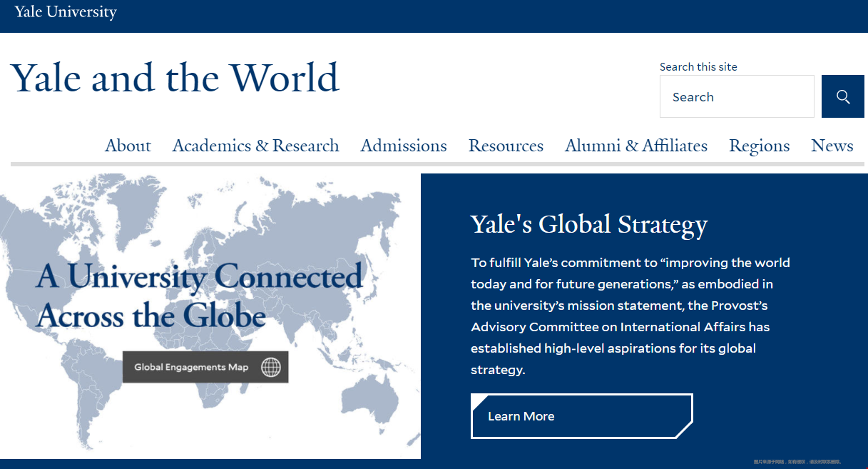The height and width of the screenshot is (469, 868).
Task: Click the Yale and the World site title
Action: 175,78
